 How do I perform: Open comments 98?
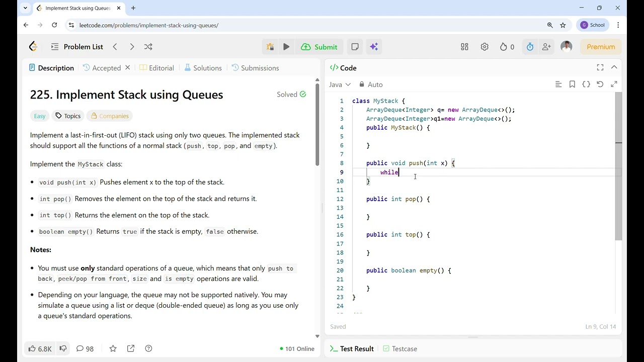(85, 348)
